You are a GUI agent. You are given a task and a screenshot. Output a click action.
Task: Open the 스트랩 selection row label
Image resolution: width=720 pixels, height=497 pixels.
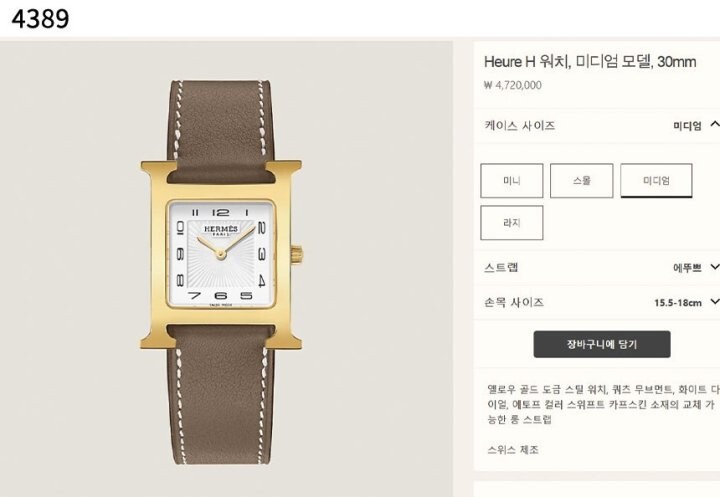click(501, 267)
